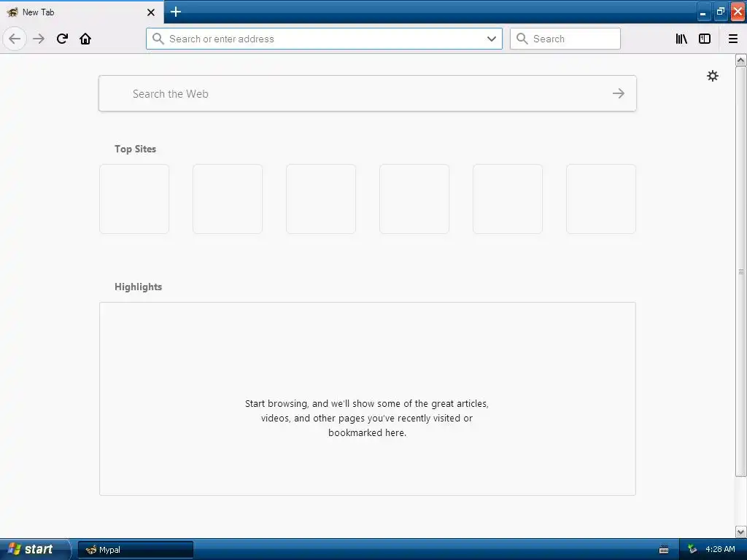Screen dimensions: 747x560
Task: Close the New Tab tab
Action: pyautogui.click(x=151, y=12)
